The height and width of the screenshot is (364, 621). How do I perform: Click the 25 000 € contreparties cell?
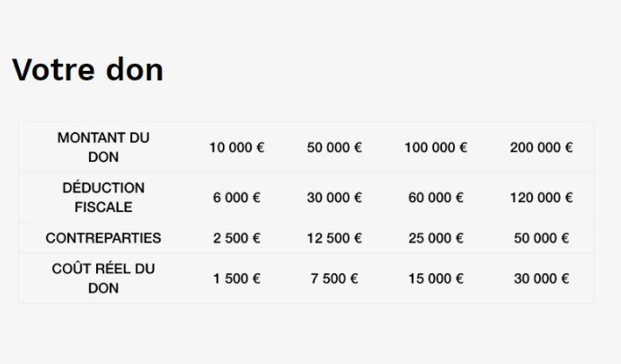click(436, 238)
